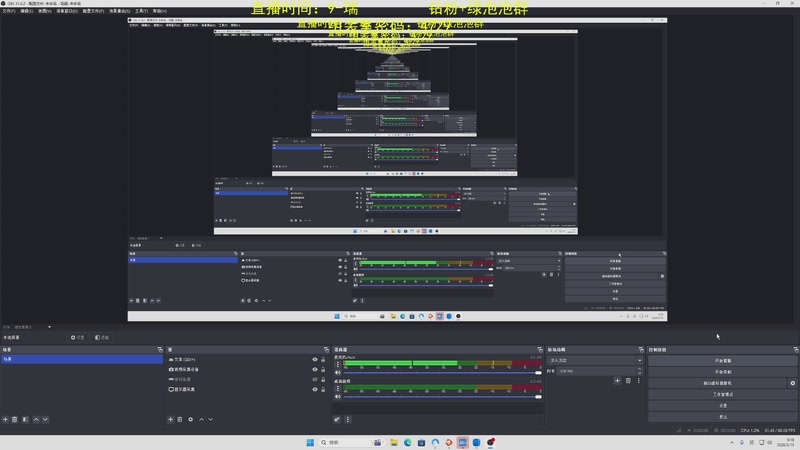800x450 pixels.
Task: Hide the Text (GDI+) source
Action: tap(315, 360)
